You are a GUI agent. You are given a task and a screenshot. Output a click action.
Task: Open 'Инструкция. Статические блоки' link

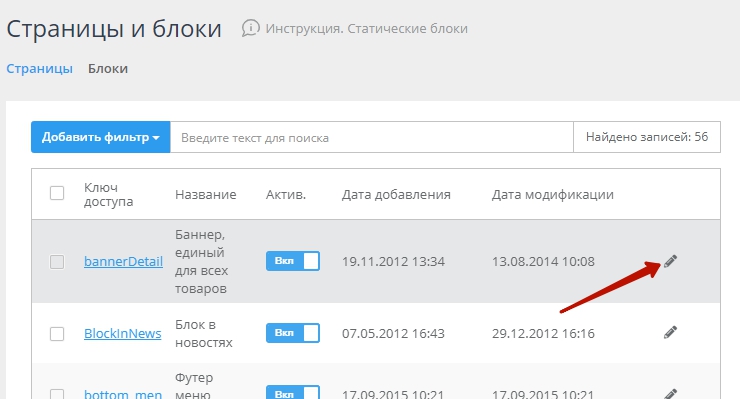pos(366,28)
